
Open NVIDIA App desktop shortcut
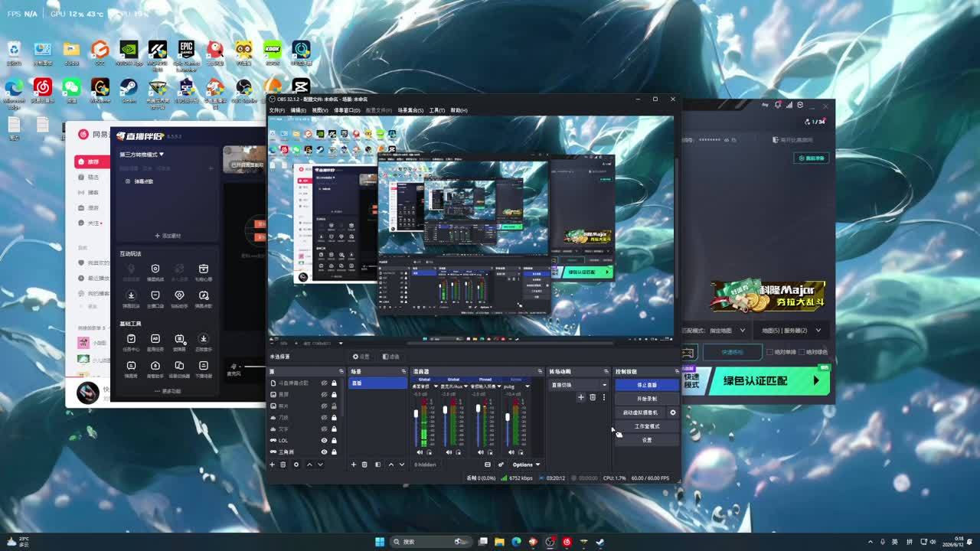pos(129,53)
